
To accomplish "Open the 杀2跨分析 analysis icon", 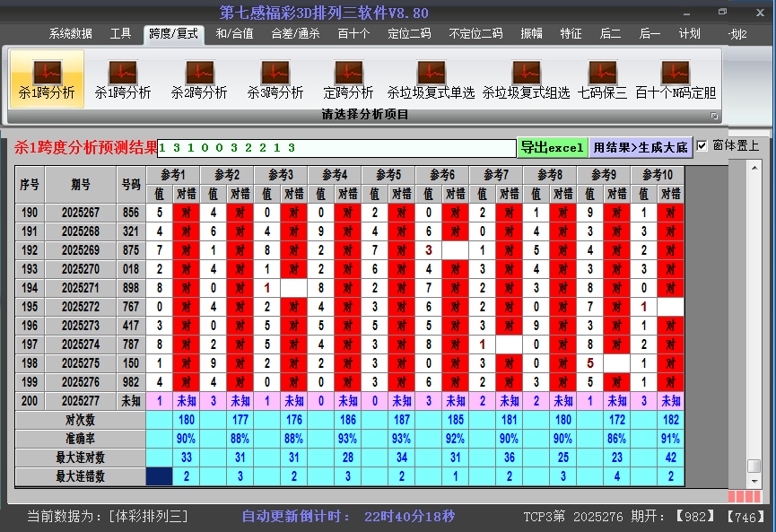I will (x=199, y=79).
